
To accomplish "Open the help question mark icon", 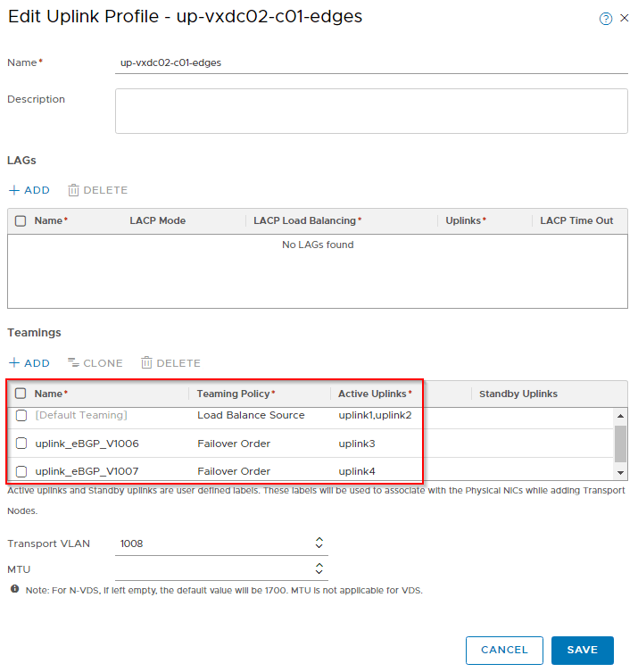I will pyautogui.click(x=606, y=19).
